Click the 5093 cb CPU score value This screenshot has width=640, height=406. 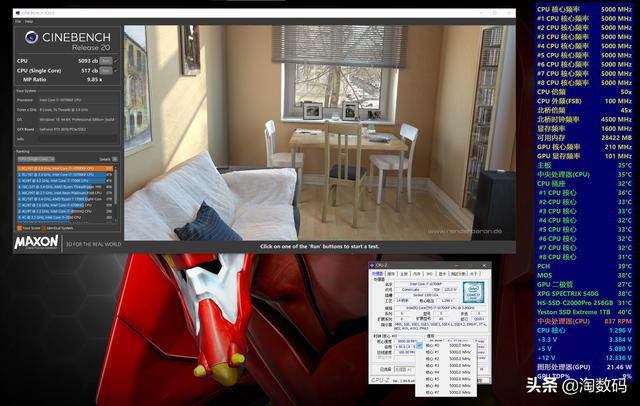88,61
